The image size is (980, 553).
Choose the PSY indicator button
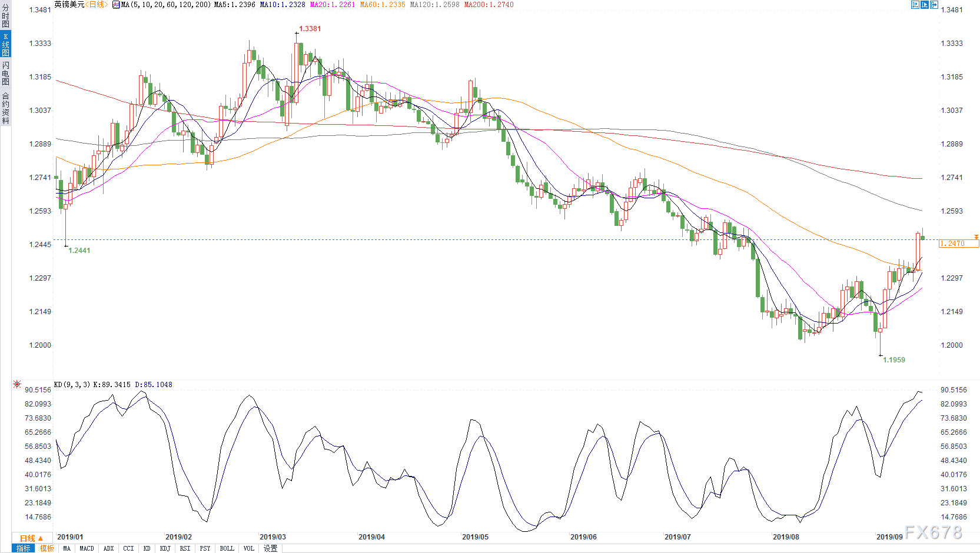point(205,548)
